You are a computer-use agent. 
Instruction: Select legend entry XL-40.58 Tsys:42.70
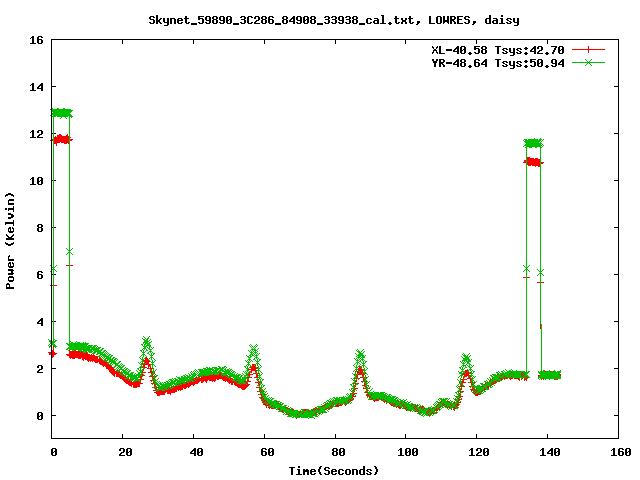tap(498, 50)
